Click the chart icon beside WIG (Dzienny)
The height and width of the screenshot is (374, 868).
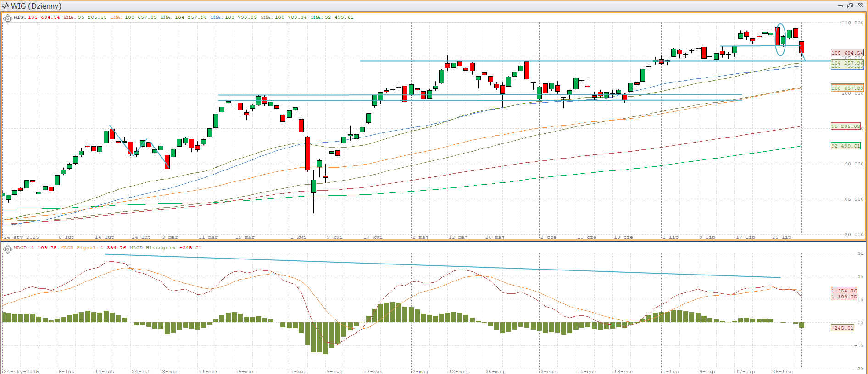6,6
